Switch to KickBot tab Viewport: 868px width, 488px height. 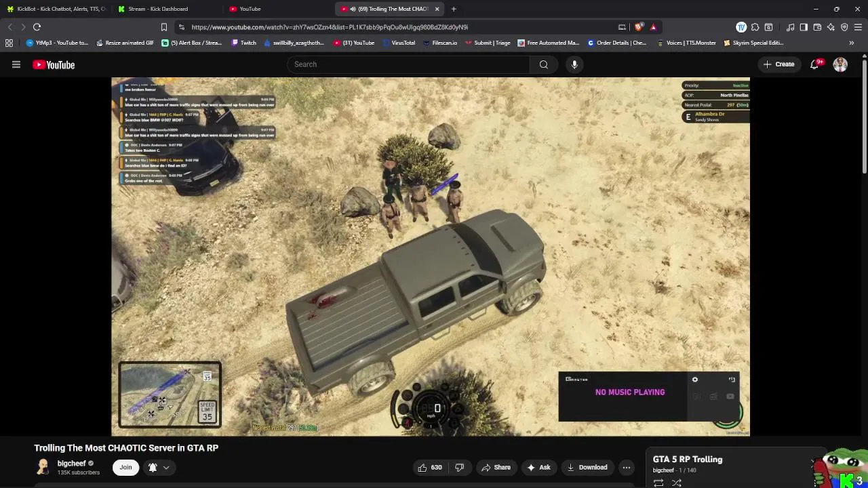[56, 9]
